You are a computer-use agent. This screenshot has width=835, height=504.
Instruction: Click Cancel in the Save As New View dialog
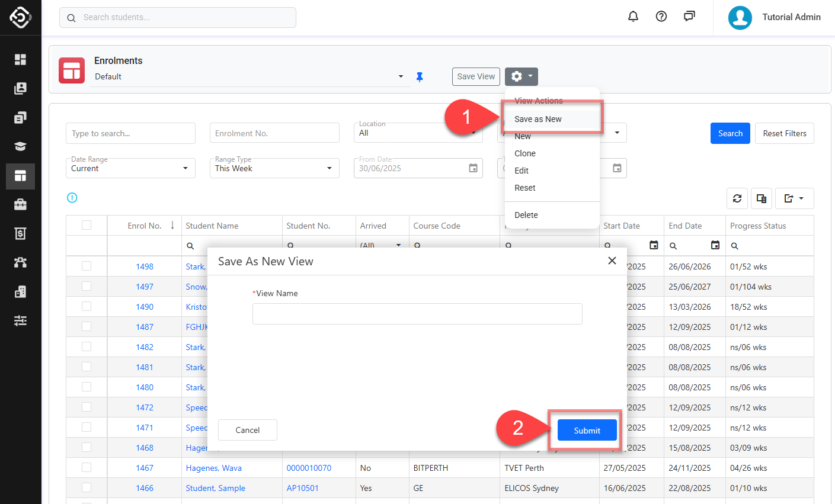tap(247, 430)
